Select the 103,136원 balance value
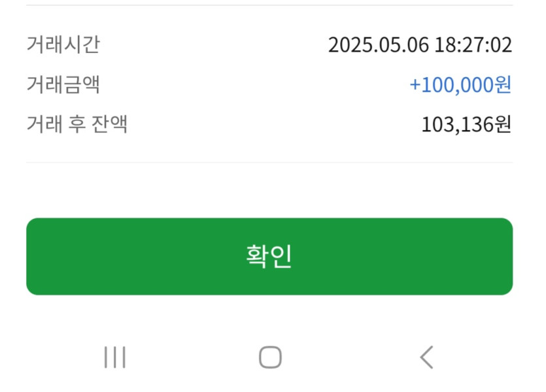The image size is (546, 392). click(x=466, y=124)
